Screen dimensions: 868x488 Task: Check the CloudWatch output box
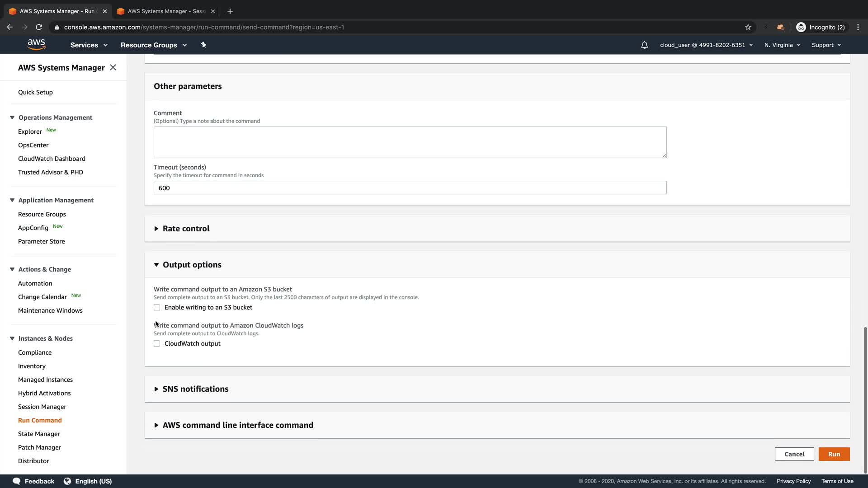click(157, 343)
